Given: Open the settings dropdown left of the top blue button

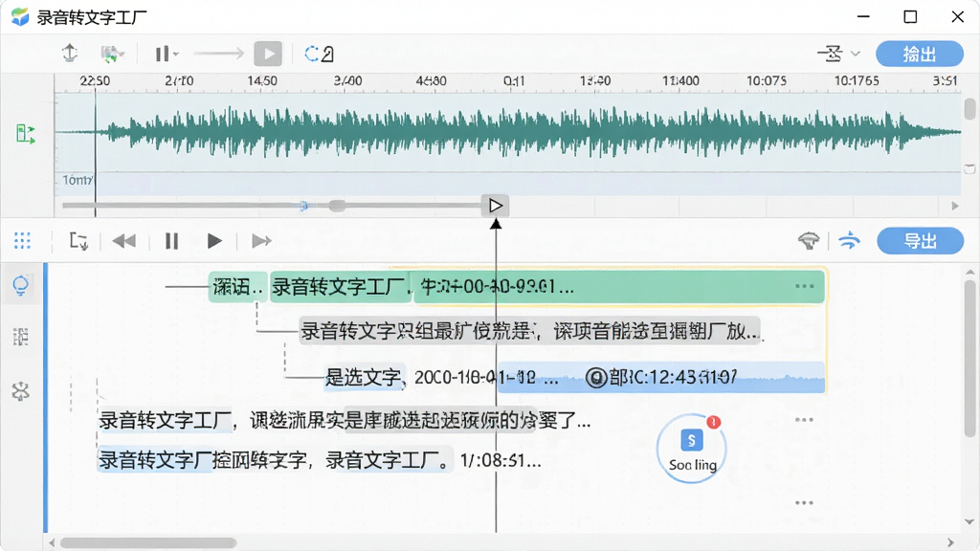Looking at the screenshot, I should 838,54.
